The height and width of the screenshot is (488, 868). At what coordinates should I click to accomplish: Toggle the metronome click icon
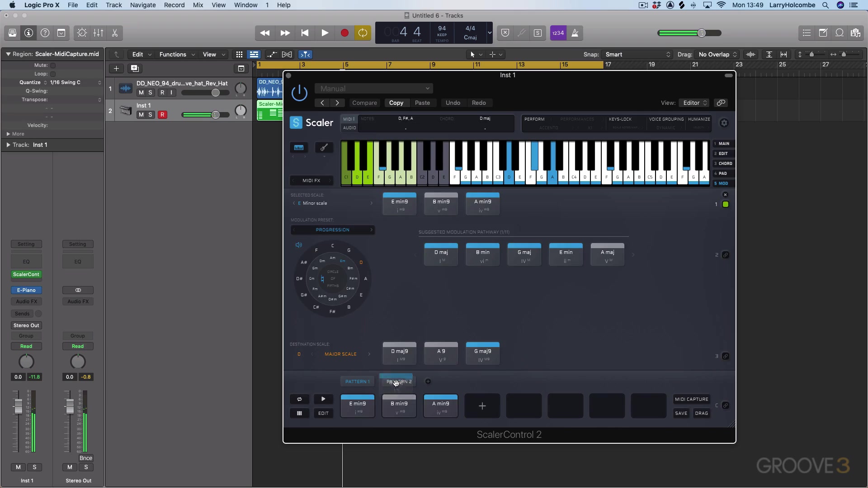(575, 33)
